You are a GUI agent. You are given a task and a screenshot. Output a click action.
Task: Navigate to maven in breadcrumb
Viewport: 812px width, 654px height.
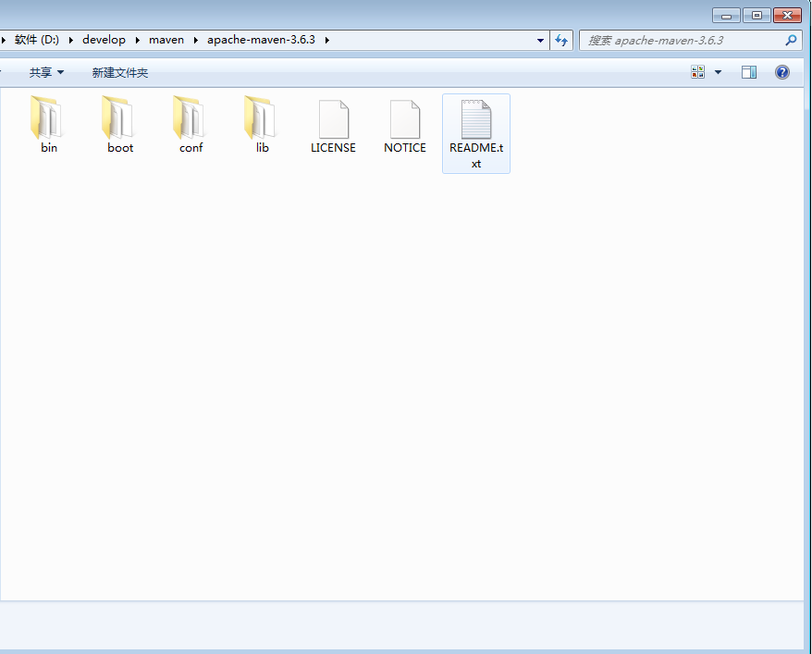[166, 40]
